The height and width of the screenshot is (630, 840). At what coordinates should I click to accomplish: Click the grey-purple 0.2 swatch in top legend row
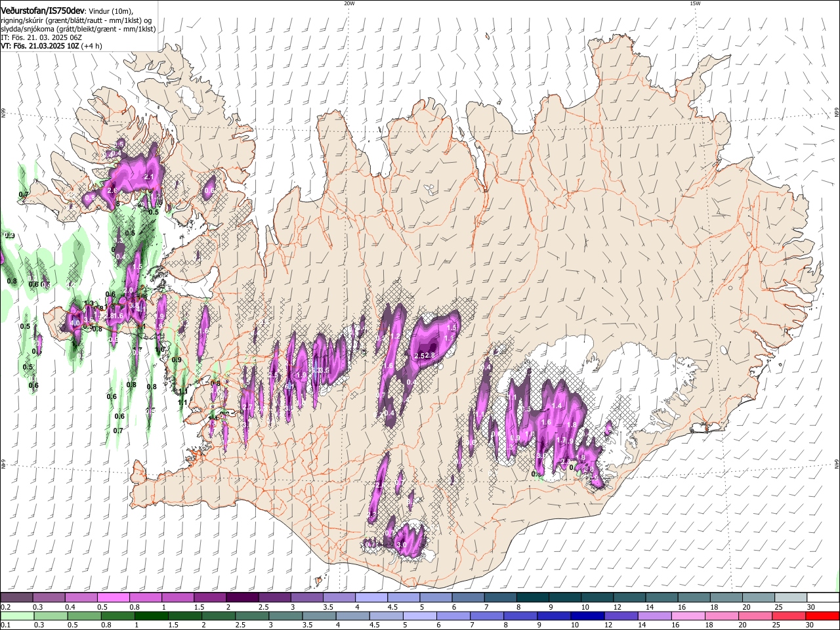click(x=17, y=597)
